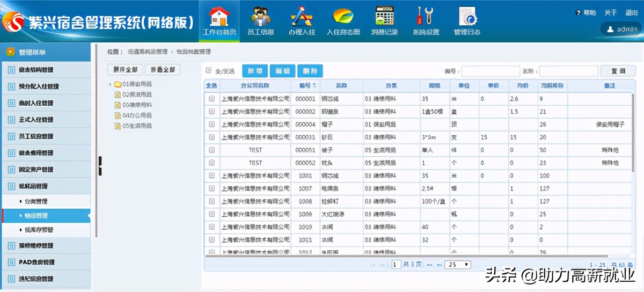Click the blue 新增 button
This screenshot has width=644, height=292.
click(x=255, y=71)
